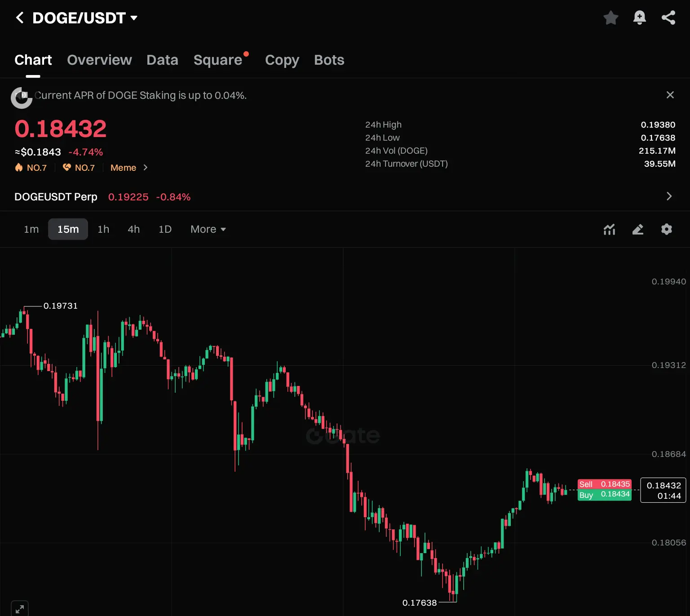Open the chart indicators icon
690x616 pixels.
(609, 229)
